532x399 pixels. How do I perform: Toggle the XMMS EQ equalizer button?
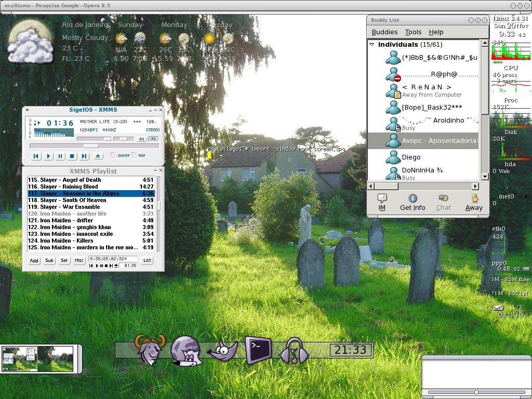pos(141,139)
